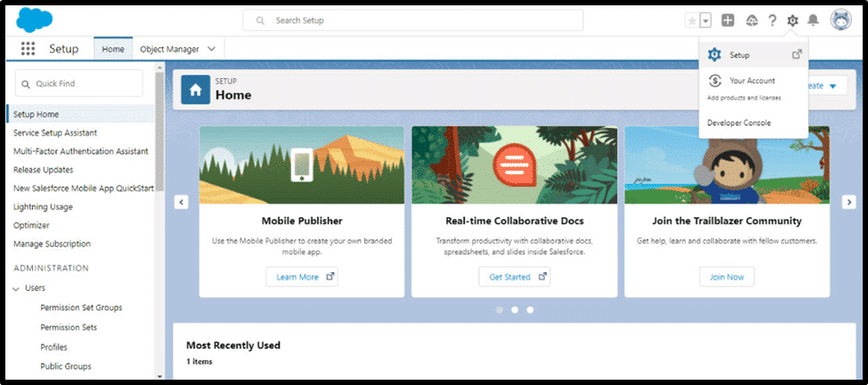868x385 pixels.
Task: Select the first carousel indicator dot
Action: coord(499,309)
